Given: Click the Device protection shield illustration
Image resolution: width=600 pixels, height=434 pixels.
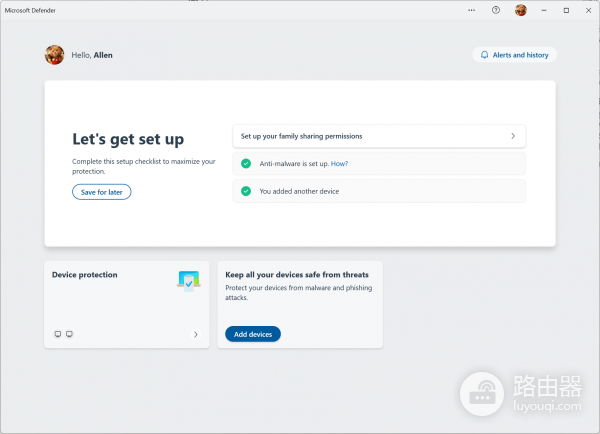Looking at the screenshot, I should coord(188,281).
